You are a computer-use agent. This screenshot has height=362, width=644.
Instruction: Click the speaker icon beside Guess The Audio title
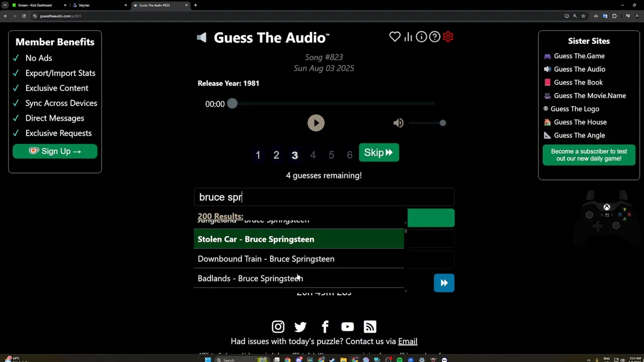pyautogui.click(x=201, y=38)
